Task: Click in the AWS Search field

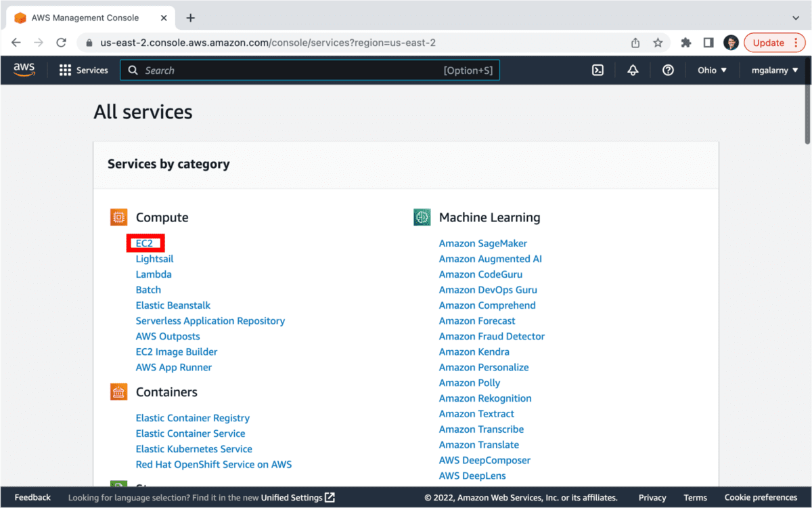Action: click(x=310, y=70)
